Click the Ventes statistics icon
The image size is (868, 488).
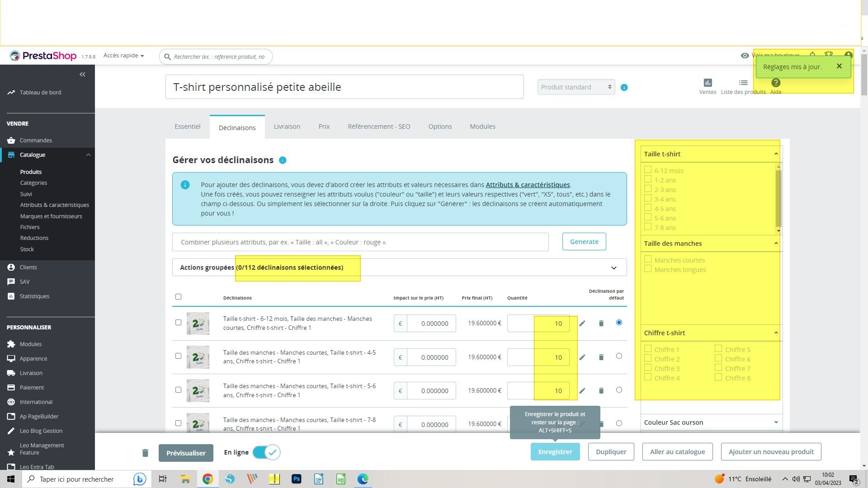coord(708,83)
